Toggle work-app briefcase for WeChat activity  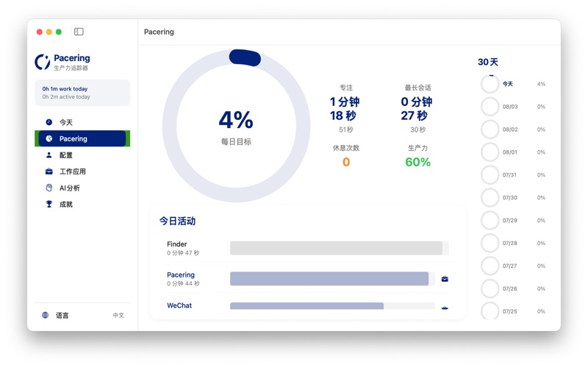pos(445,308)
